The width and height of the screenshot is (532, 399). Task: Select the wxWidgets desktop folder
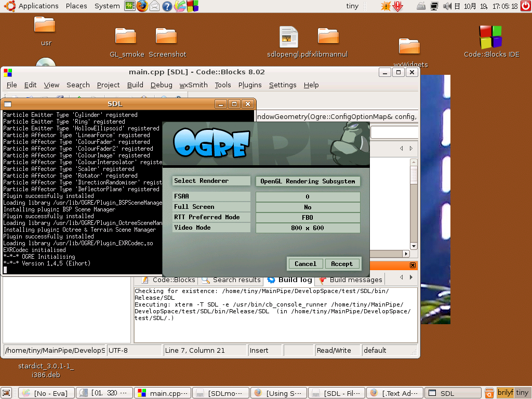coord(410,52)
